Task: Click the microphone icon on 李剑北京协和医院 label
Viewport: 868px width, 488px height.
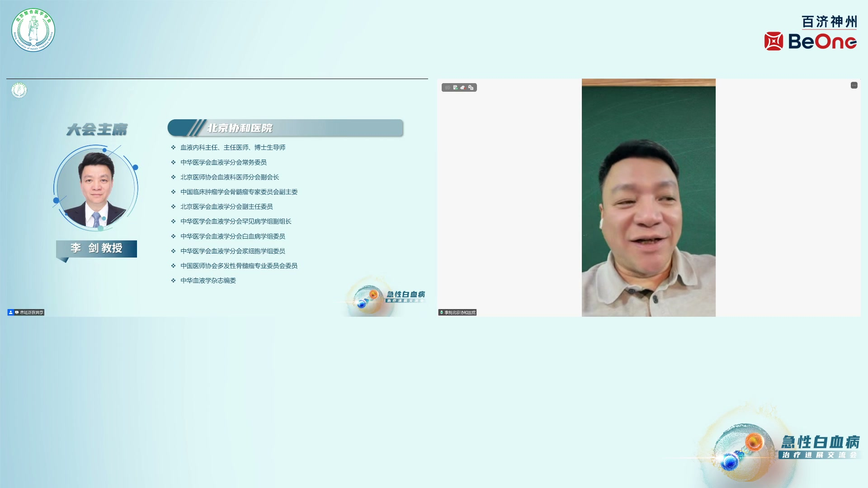Action: [x=441, y=312]
